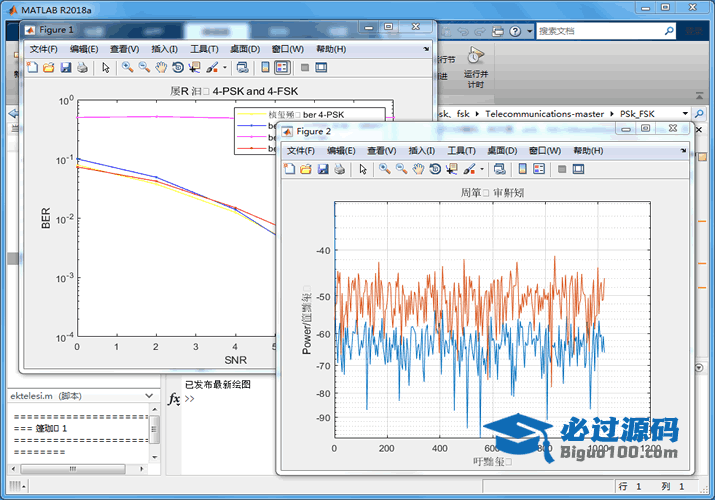Collapse toolstrip arrow at right edge

tap(699, 96)
